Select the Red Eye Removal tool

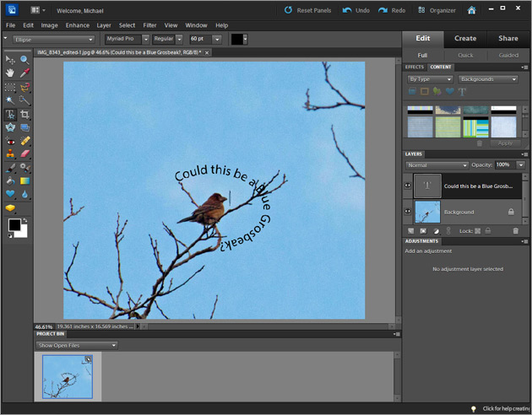coord(10,141)
